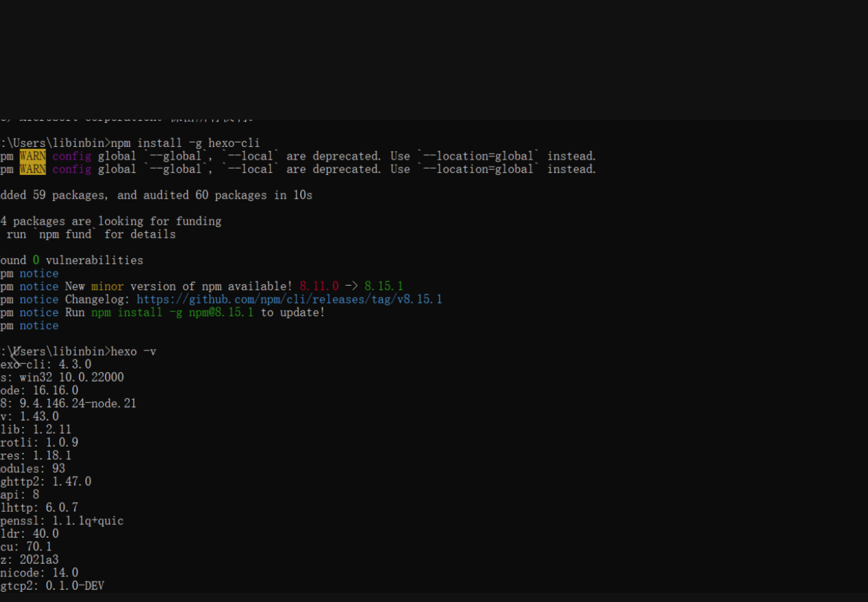868x602 pixels.
Task: Click the 'ound 0 vulnerabilities' line
Action: pos(72,260)
